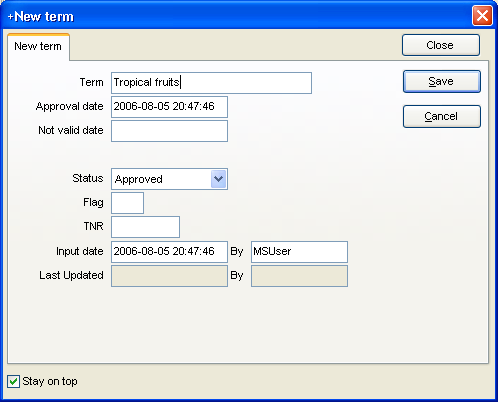Focus the Term field with Tropical fruits

tap(211, 83)
